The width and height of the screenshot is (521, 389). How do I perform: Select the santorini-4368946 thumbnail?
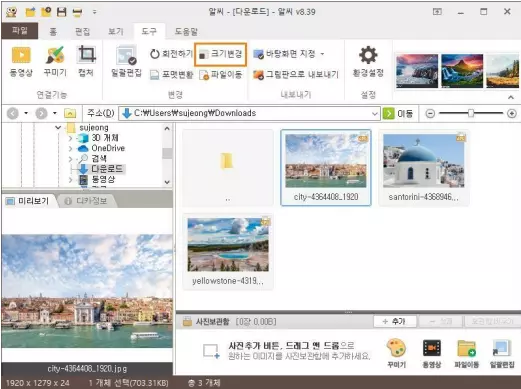(x=423, y=167)
